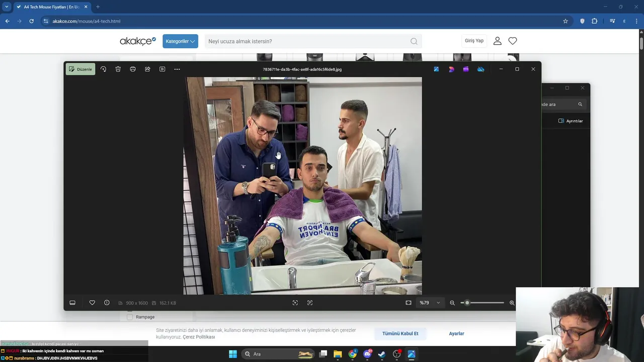Fit the image to window icon
This screenshot has width=644, height=362.
click(409, 303)
